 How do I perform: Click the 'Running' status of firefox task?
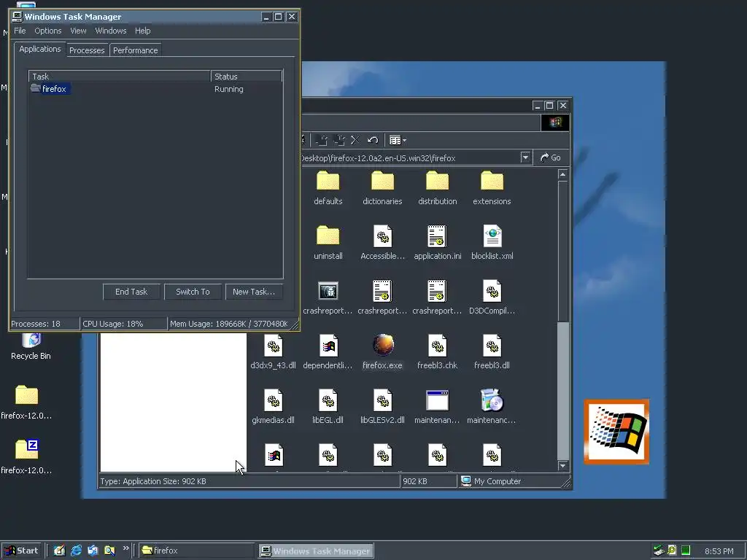tap(228, 89)
